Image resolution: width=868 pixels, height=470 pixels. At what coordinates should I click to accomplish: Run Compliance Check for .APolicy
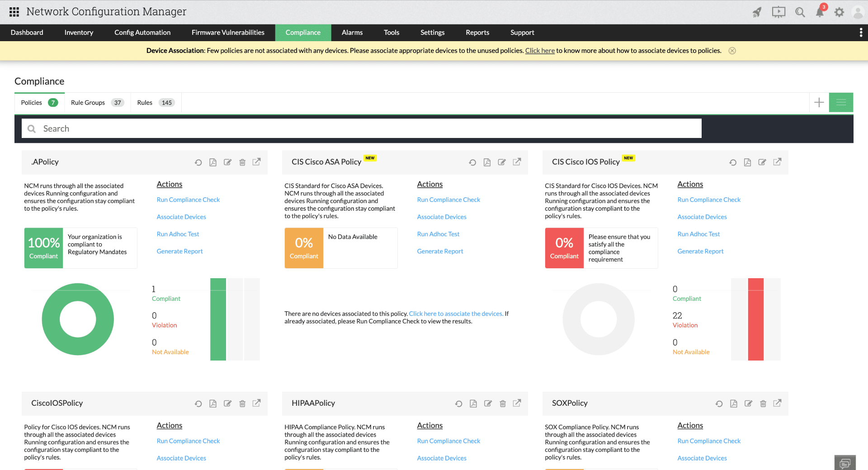coord(188,200)
